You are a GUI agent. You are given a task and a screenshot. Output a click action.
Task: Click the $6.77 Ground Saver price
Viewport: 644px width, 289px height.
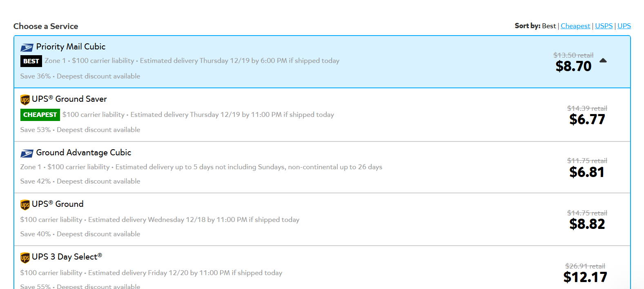[x=587, y=119]
